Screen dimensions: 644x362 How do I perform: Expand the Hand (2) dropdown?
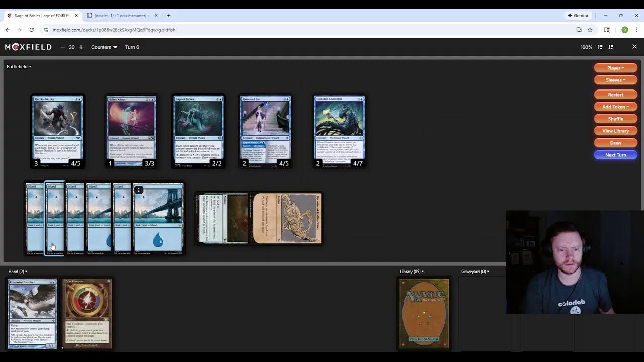click(18, 271)
